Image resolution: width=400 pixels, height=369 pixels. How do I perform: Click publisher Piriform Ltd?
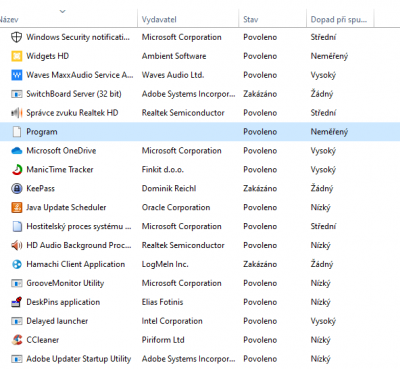(x=163, y=340)
